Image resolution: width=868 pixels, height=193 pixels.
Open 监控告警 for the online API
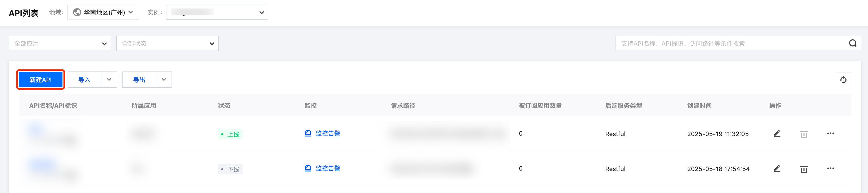tap(327, 134)
